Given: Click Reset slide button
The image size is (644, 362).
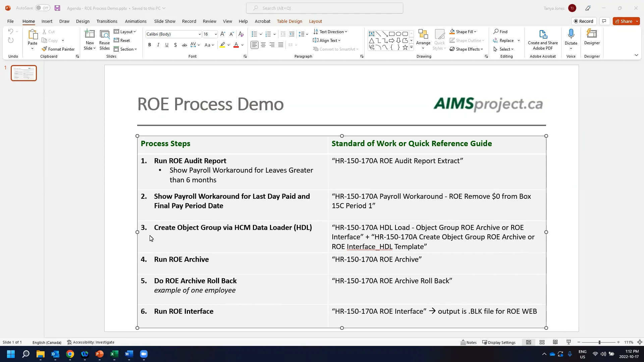Looking at the screenshot, I should coord(122,40).
